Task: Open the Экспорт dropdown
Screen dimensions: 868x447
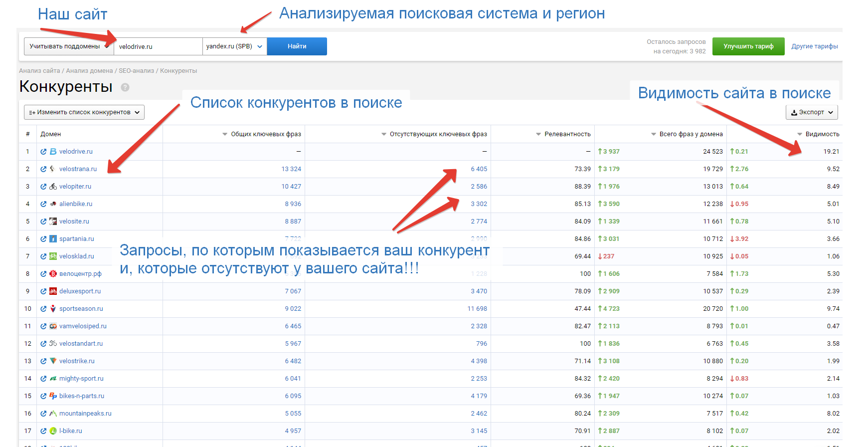Action: pyautogui.click(x=812, y=112)
